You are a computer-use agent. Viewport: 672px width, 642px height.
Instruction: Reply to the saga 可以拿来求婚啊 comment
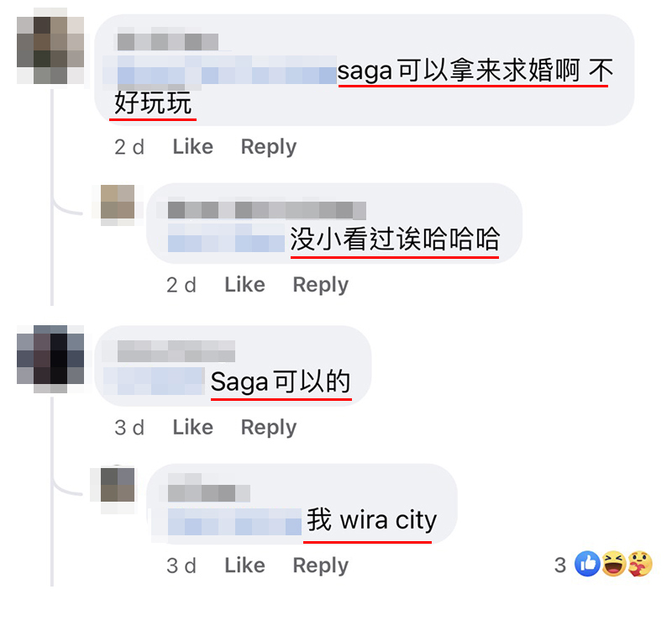[x=269, y=148]
